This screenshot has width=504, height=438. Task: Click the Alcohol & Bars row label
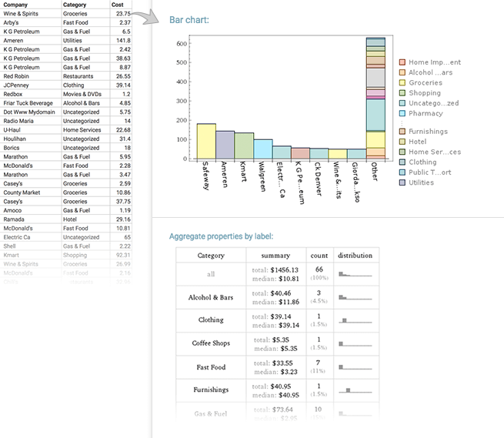211,297
